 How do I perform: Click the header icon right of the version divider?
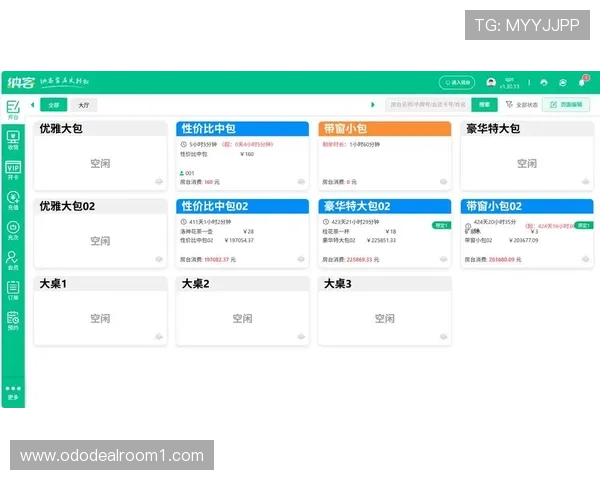point(544,82)
